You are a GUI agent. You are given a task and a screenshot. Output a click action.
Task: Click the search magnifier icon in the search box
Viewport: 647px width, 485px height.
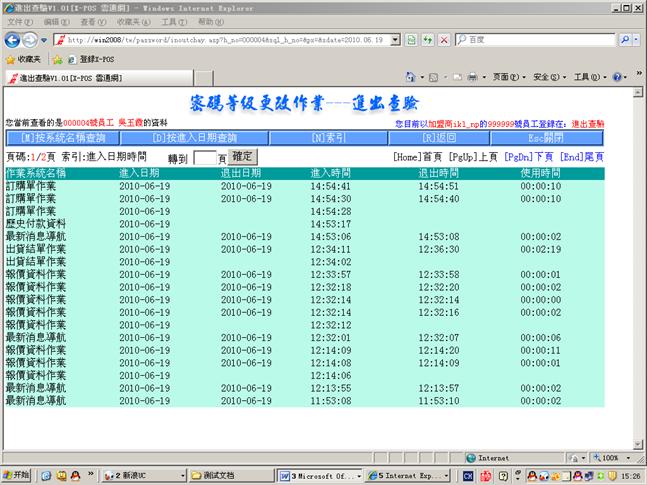tap(624, 40)
